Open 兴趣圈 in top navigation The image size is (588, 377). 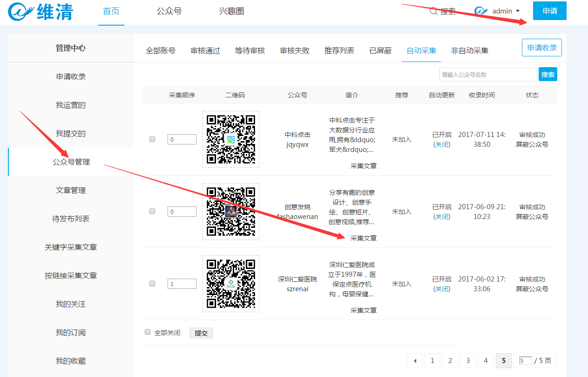(231, 11)
